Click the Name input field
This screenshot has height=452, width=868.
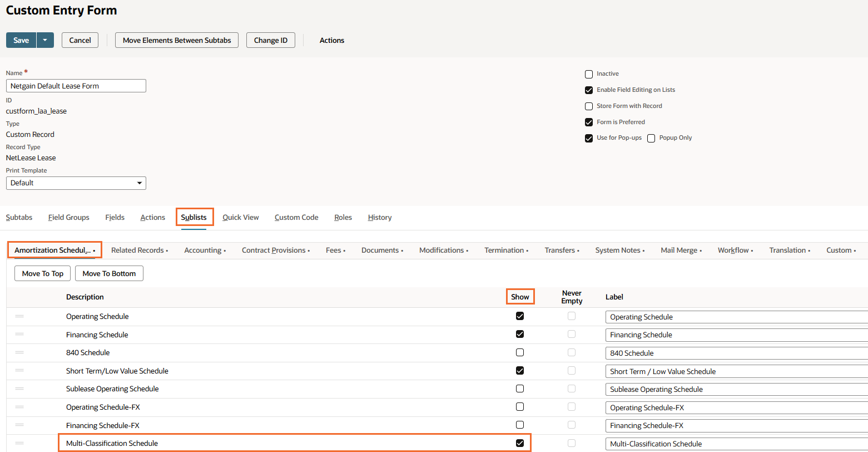(x=76, y=86)
